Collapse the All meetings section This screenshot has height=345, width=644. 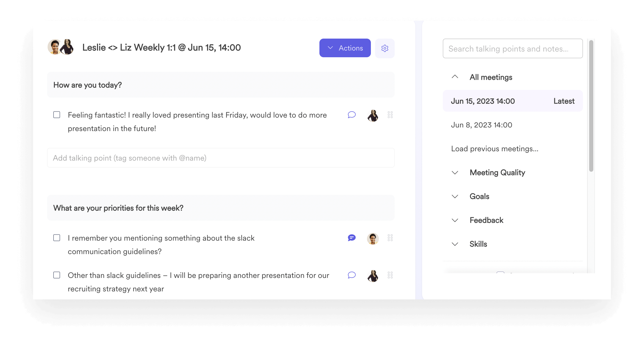(455, 77)
